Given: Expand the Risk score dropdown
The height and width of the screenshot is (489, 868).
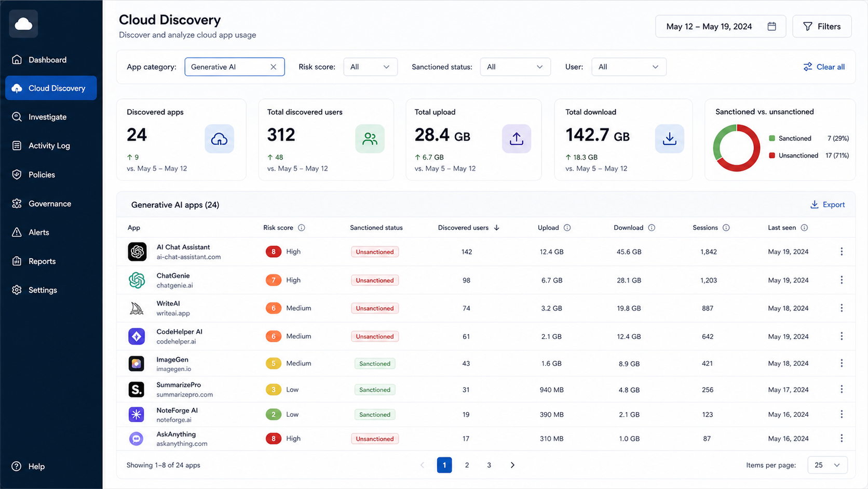Looking at the screenshot, I should click(x=370, y=67).
